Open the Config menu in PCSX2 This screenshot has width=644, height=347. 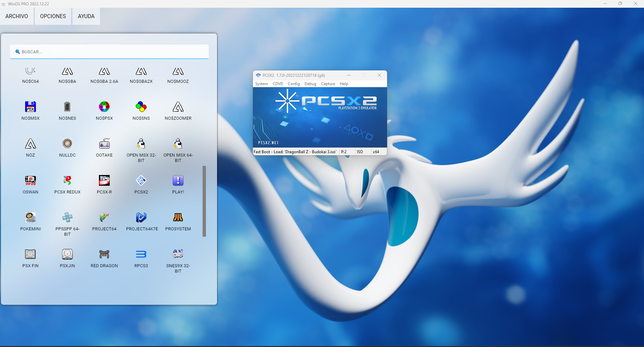(x=294, y=84)
